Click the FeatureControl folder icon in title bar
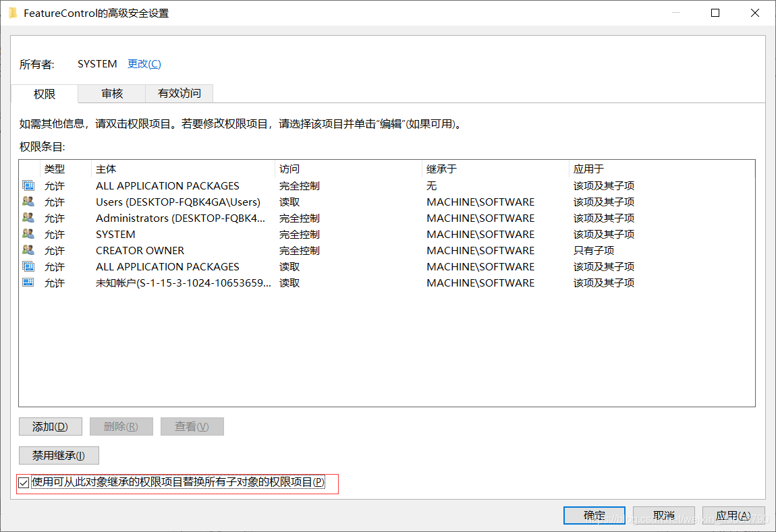This screenshot has height=532, width=776. 13,13
